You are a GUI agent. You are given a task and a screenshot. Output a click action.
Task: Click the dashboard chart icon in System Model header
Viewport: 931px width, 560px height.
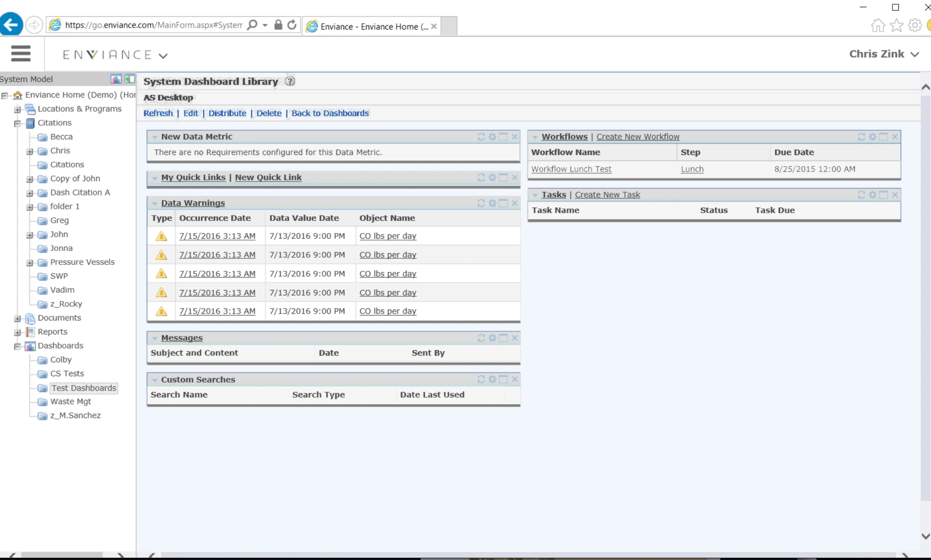tap(116, 79)
